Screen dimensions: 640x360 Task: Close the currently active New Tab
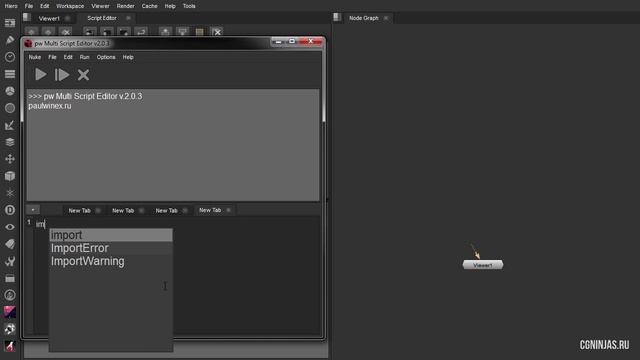(x=229, y=210)
